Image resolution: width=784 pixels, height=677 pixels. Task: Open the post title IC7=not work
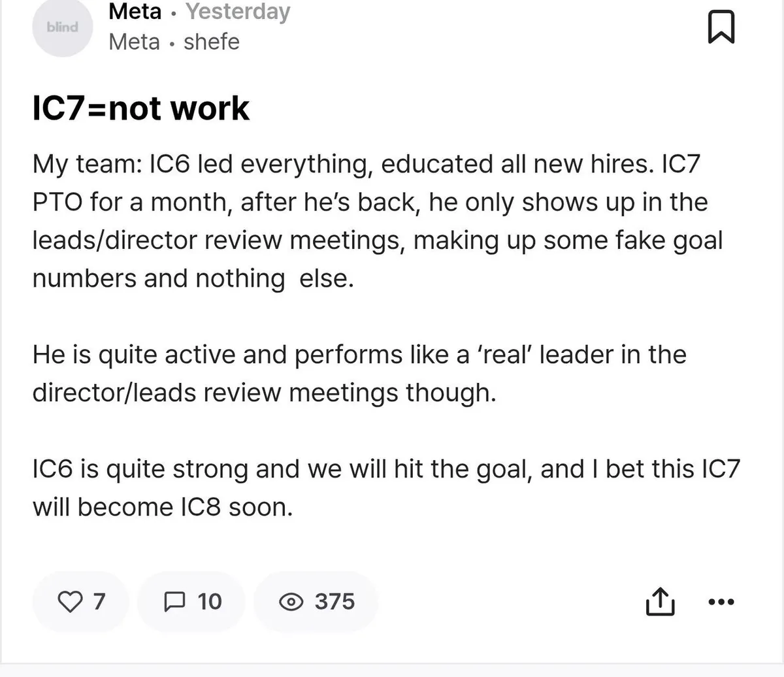tap(140, 108)
